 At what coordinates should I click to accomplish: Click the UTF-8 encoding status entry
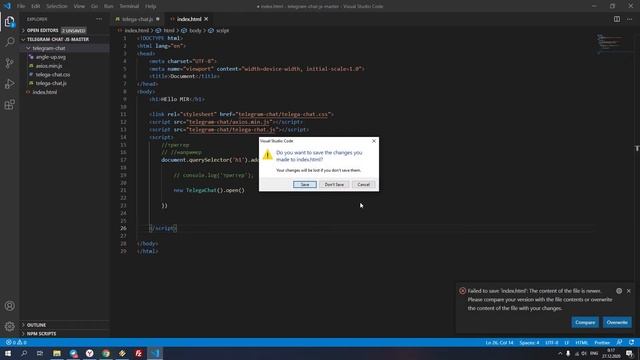pos(551,342)
